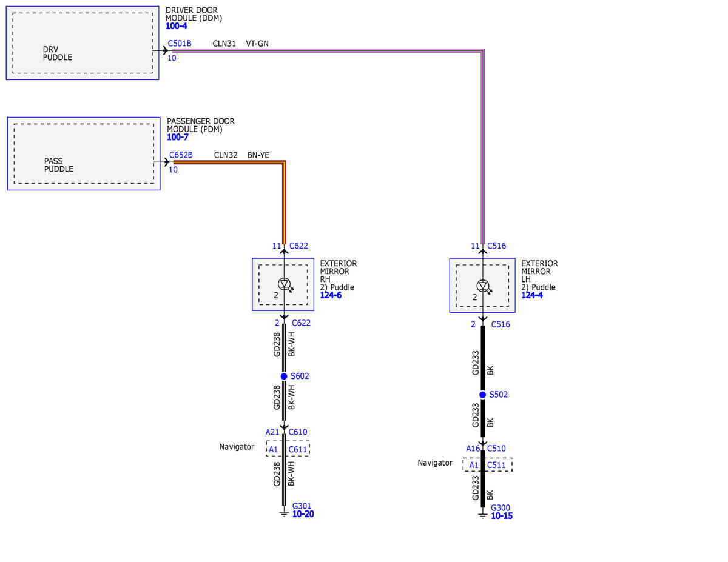Image resolution: width=728 pixels, height=562 pixels.
Task: Click the S602 splice dot
Action: pos(284,376)
